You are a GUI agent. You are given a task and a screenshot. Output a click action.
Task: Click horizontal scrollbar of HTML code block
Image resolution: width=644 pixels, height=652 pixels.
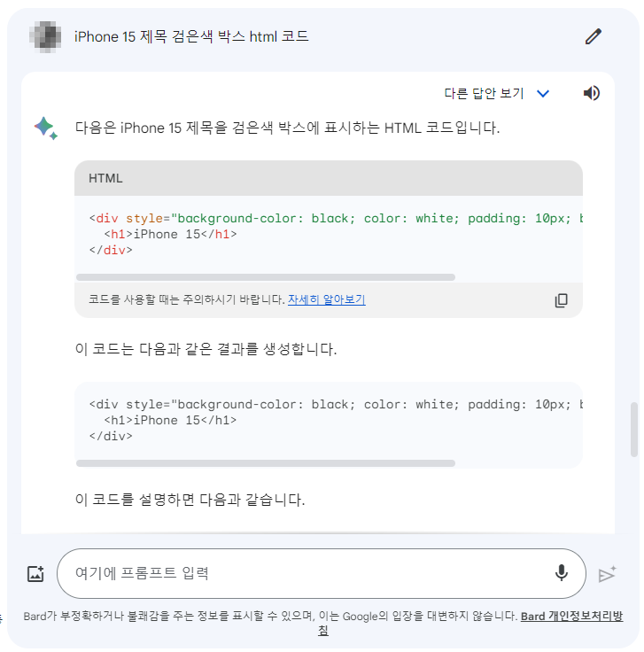click(266, 277)
